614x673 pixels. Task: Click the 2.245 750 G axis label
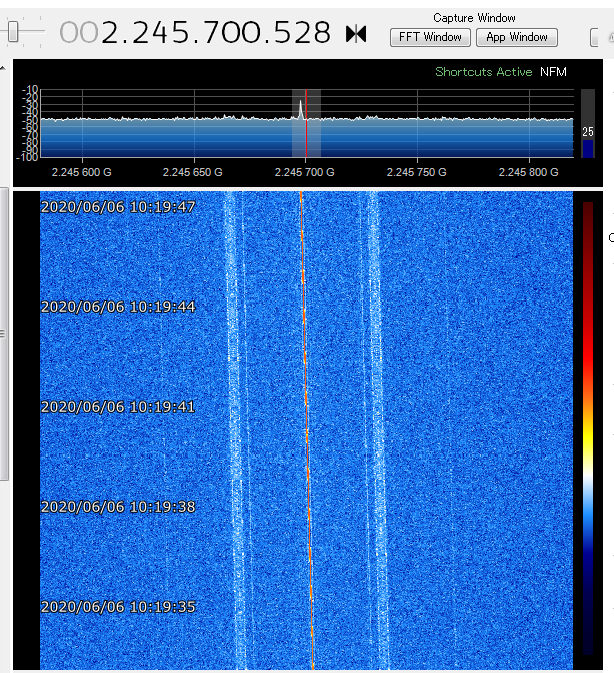tap(417, 172)
